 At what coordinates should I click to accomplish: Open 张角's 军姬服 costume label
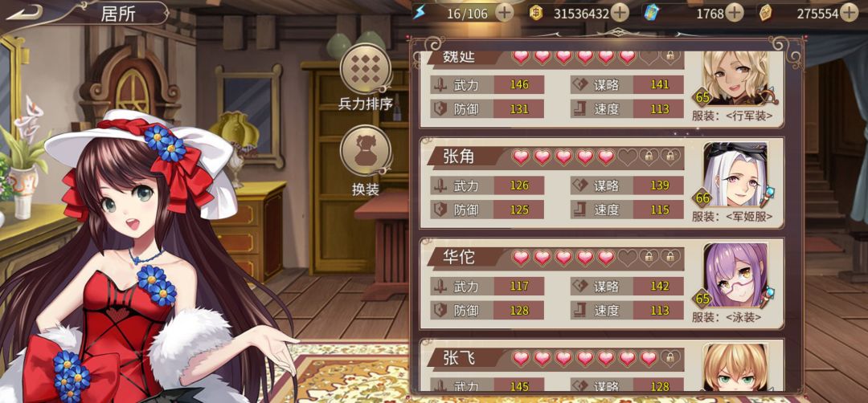(x=732, y=217)
